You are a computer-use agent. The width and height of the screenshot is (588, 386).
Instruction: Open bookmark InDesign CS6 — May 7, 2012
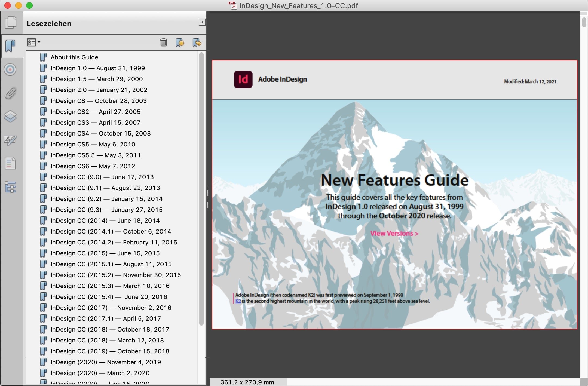pos(93,166)
